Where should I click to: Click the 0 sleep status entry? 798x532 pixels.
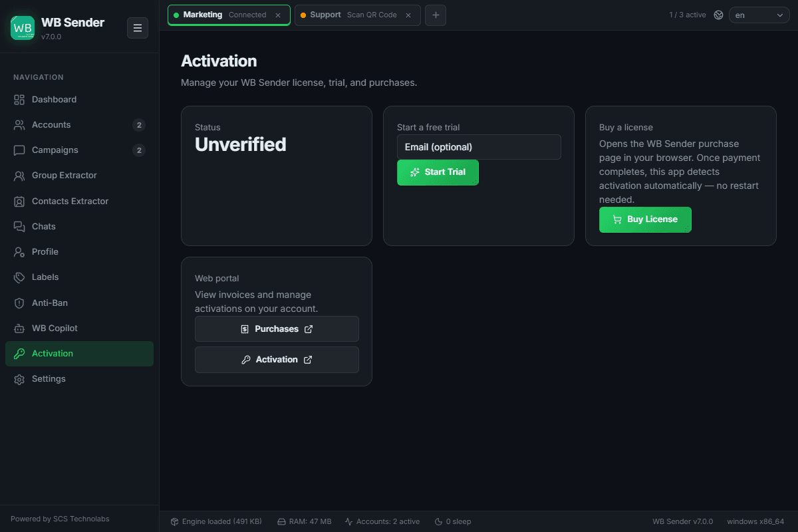coord(452,521)
